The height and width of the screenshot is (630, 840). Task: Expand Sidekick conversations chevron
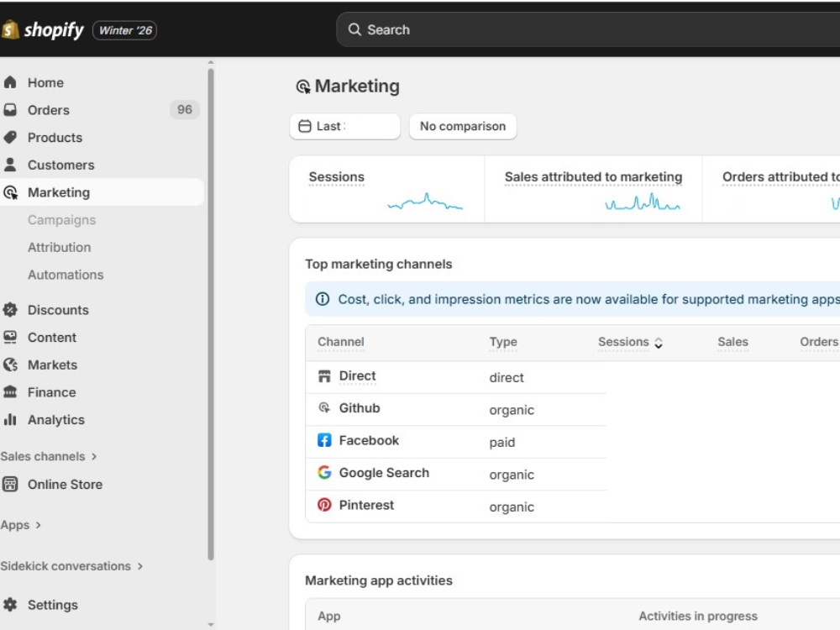tap(140, 566)
